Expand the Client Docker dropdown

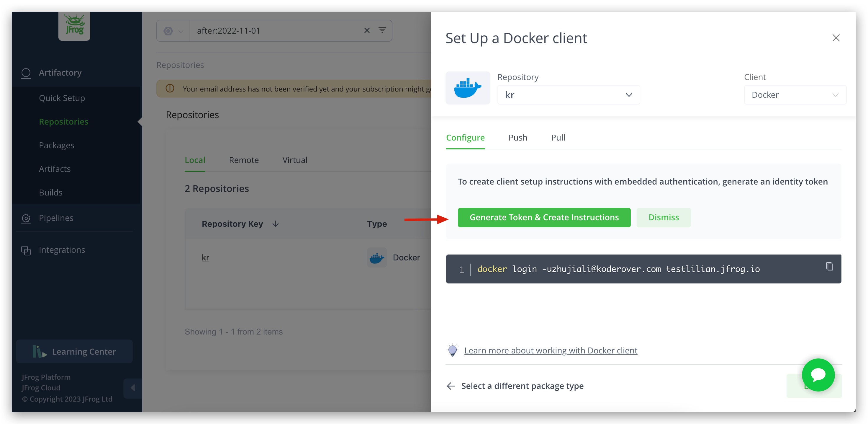pos(795,95)
